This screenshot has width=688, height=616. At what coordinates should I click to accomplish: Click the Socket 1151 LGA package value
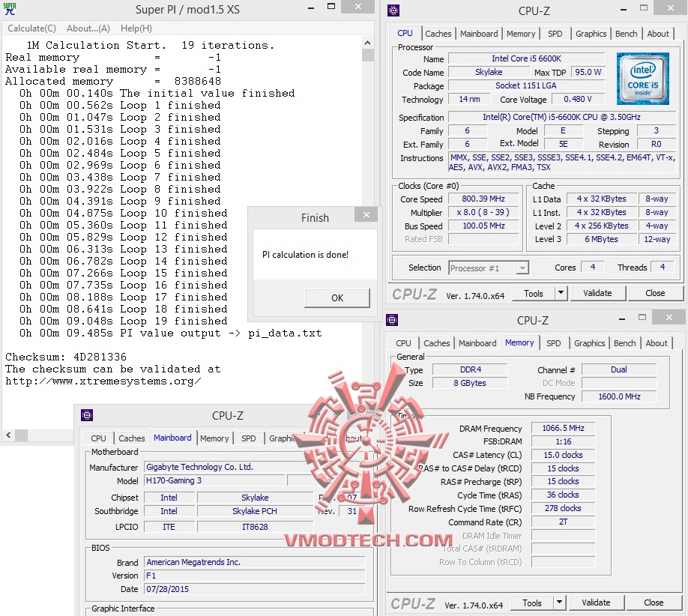(526, 85)
